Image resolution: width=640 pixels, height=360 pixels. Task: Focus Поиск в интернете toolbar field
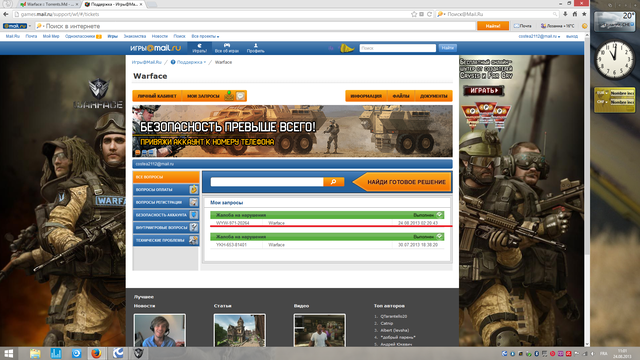tap(256, 26)
